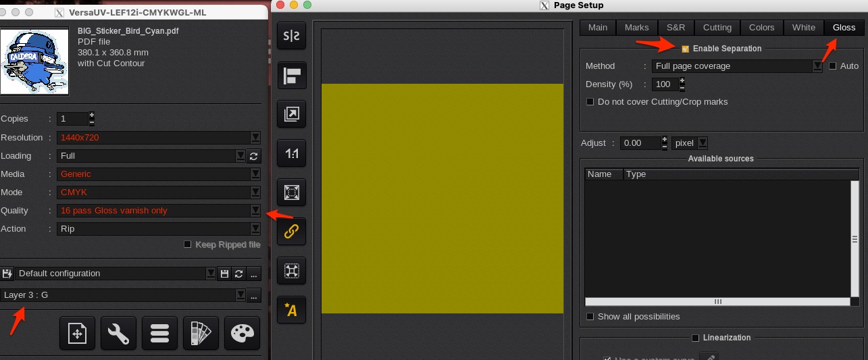Click the mirror S|S icon button
Viewport: 868px width, 360px height.
(x=292, y=36)
